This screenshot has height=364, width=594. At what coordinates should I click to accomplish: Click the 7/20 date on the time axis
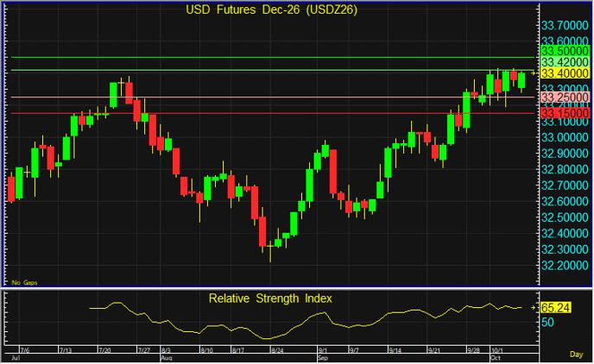(x=104, y=351)
